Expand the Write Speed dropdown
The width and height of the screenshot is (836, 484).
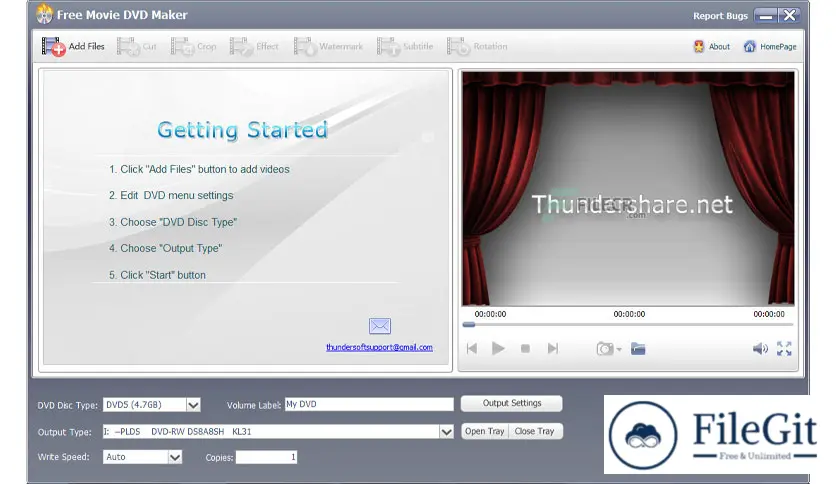click(x=175, y=457)
